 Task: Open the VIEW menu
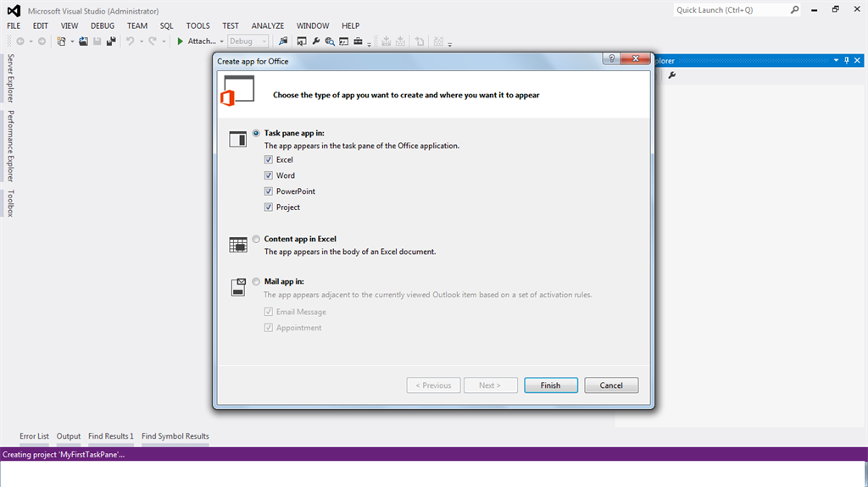(70, 26)
